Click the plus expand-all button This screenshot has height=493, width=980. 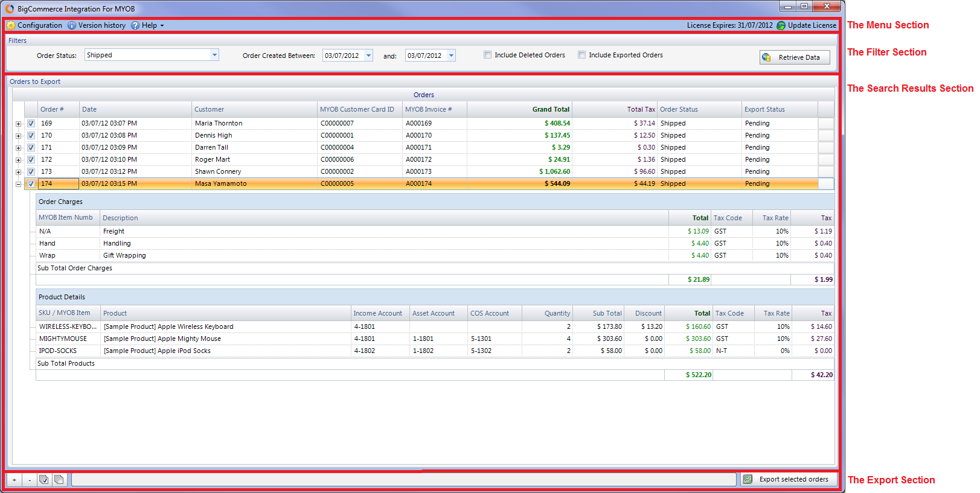tap(14, 480)
